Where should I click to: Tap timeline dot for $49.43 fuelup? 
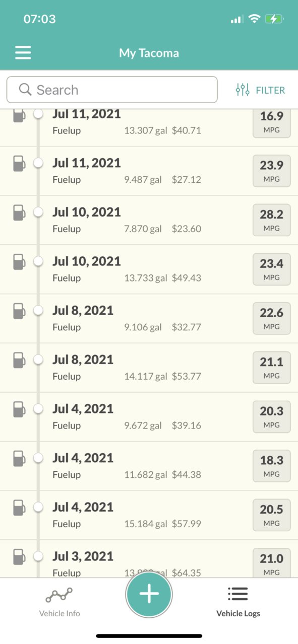point(38,261)
